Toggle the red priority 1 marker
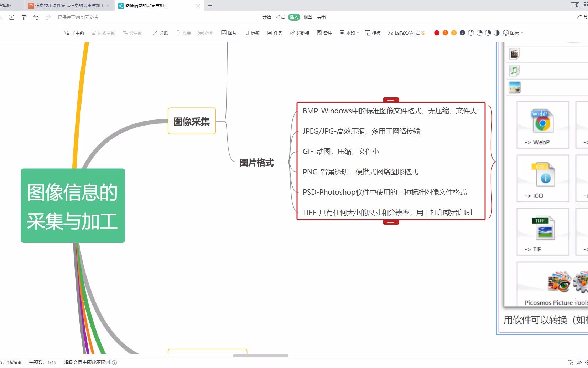 pyautogui.click(x=436, y=32)
